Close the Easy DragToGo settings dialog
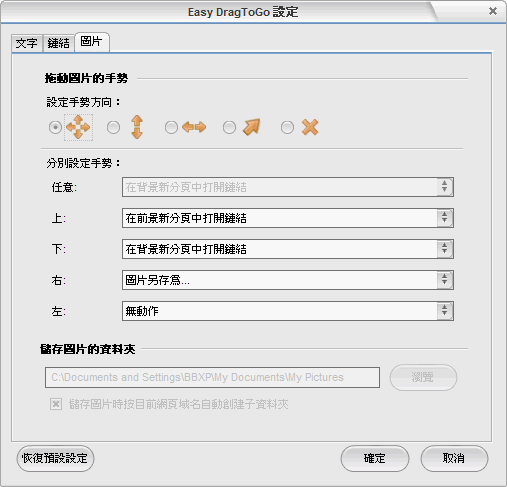Image resolution: width=507 pixels, height=487 pixels. (x=493, y=11)
